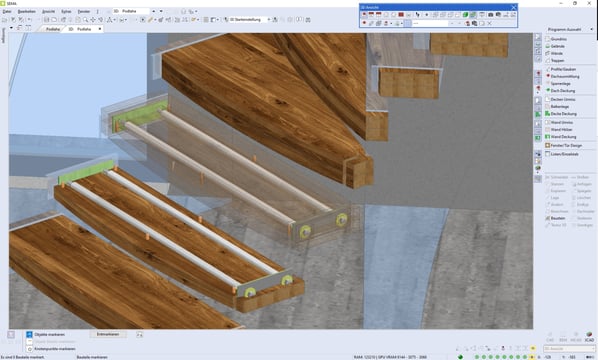Open the Wände program entry
598x360 pixels.
[x=557, y=53]
